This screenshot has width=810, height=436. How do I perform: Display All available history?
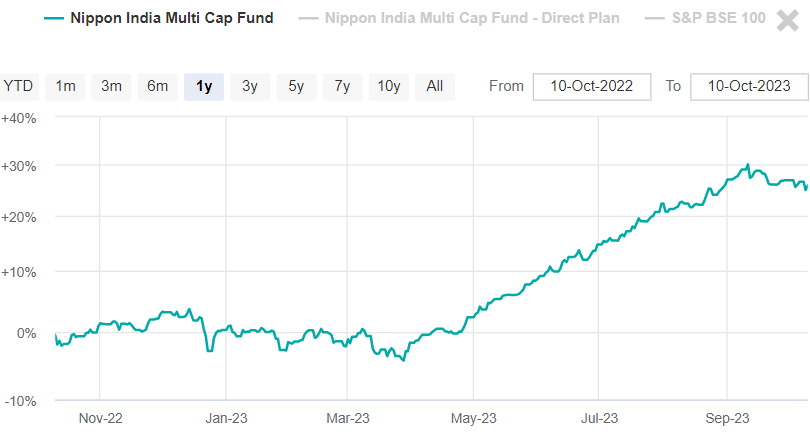coord(434,86)
